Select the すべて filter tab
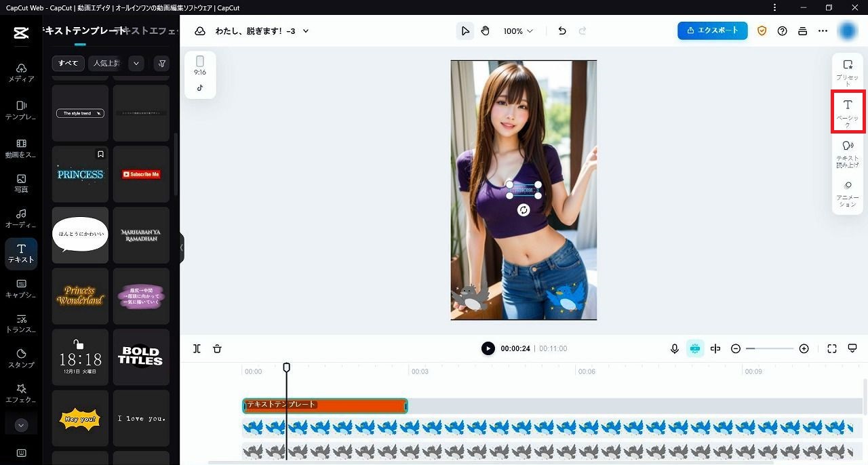The image size is (868, 465). point(68,64)
